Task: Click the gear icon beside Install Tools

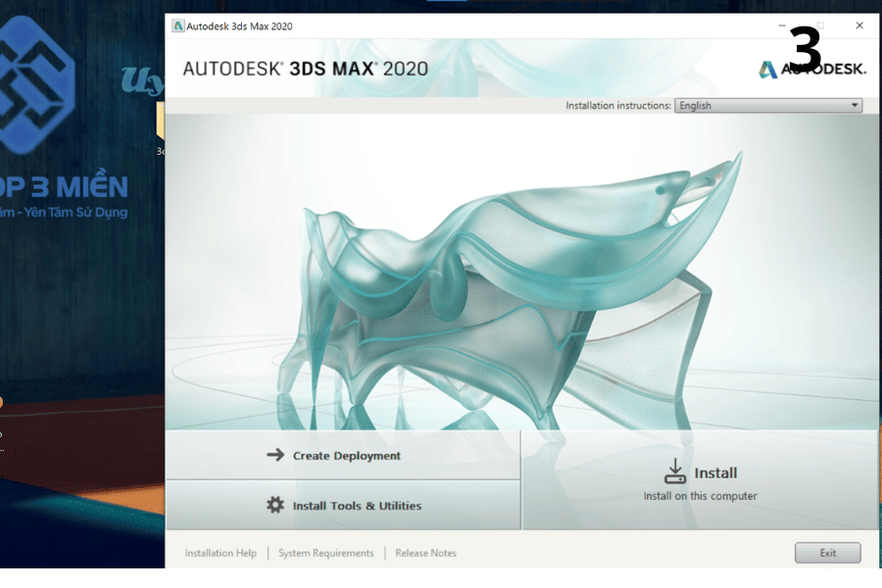Action: pyautogui.click(x=275, y=506)
